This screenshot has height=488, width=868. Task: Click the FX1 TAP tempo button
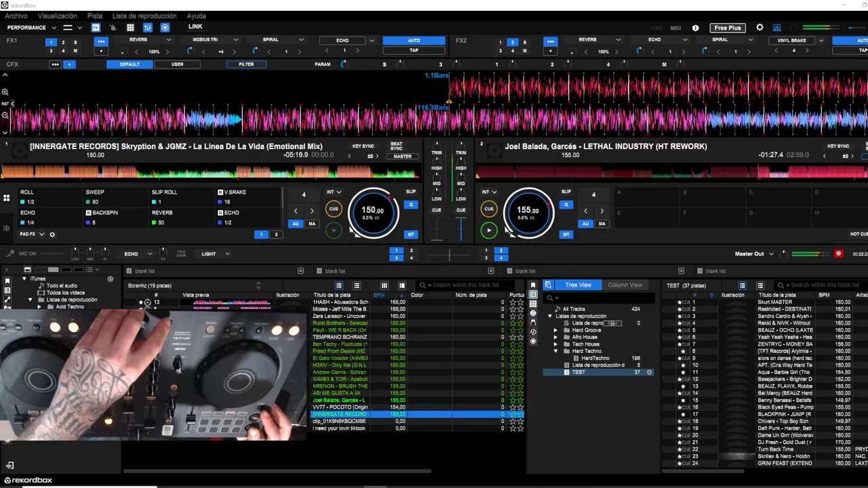point(414,50)
